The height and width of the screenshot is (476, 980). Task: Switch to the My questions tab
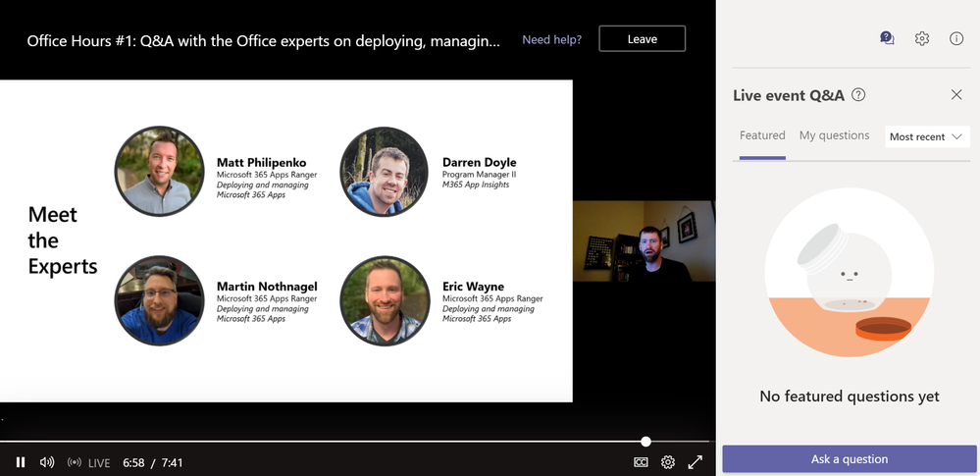[x=835, y=135]
